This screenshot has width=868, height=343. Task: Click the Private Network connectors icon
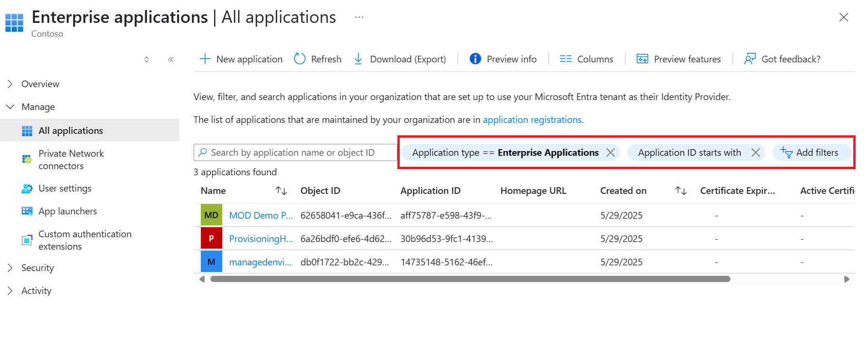tap(27, 160)
